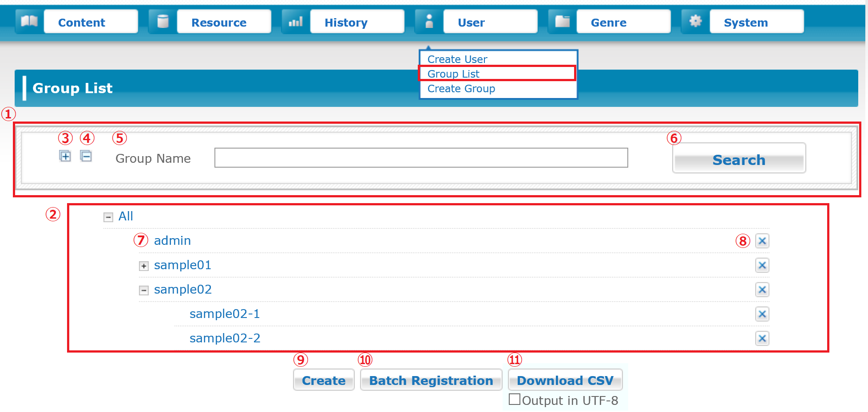The image size is (868, 412).
Task: Click the collapse-all minus icon
Action: point(86,156)
